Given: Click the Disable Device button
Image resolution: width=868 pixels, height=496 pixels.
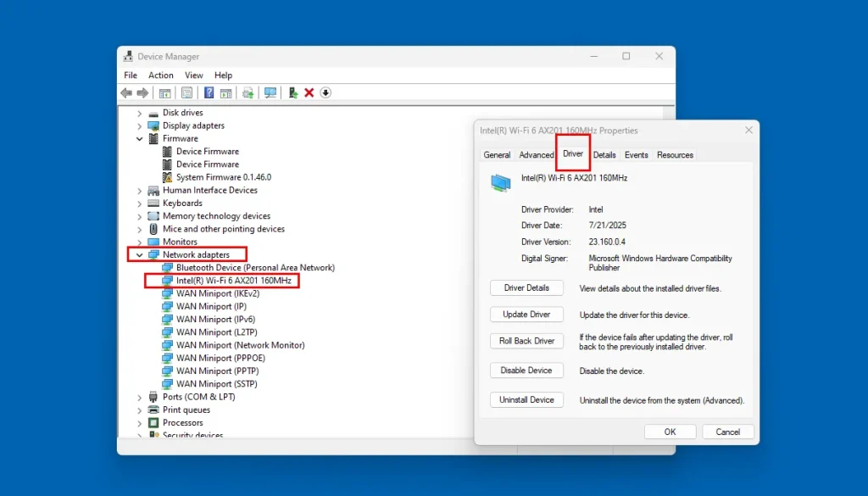Looking at the screenshot, I should coord(526,371).
